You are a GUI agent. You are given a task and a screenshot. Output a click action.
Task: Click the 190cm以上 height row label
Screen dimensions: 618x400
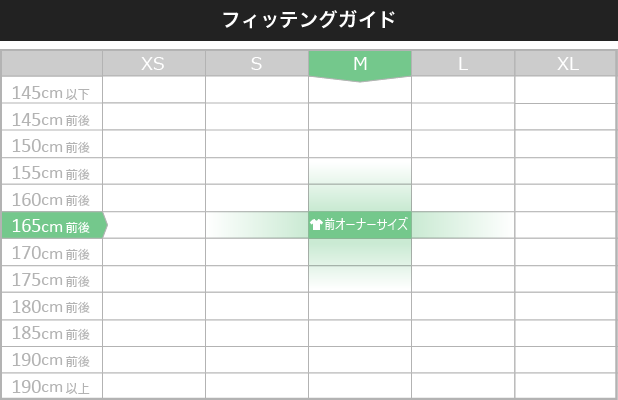pos(52,386)
